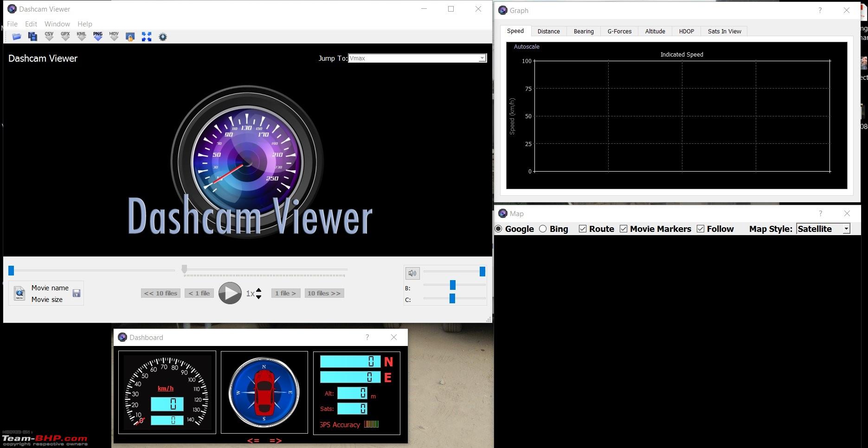Save a snapshot with the PNG icon
This screenshot has width=868, height=448.
click(x=98, y=36)
